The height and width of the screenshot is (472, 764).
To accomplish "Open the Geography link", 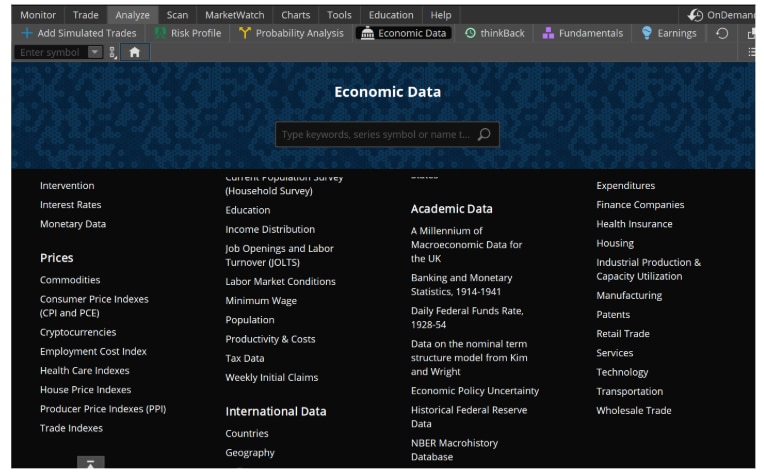I will pyautogui.click(x=250, y=453).
